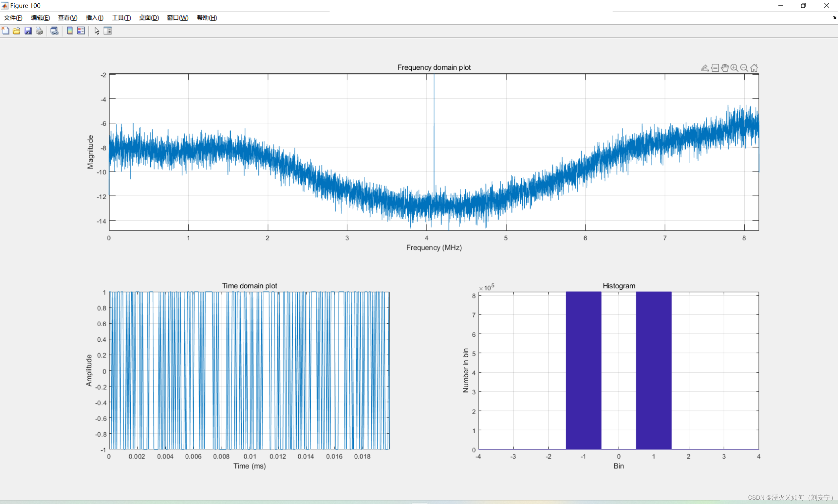The height and width of the screenshot is (504, 838).
Task: Enable Data Tips on axes toolbar
Action: click(x=715, y=68)
